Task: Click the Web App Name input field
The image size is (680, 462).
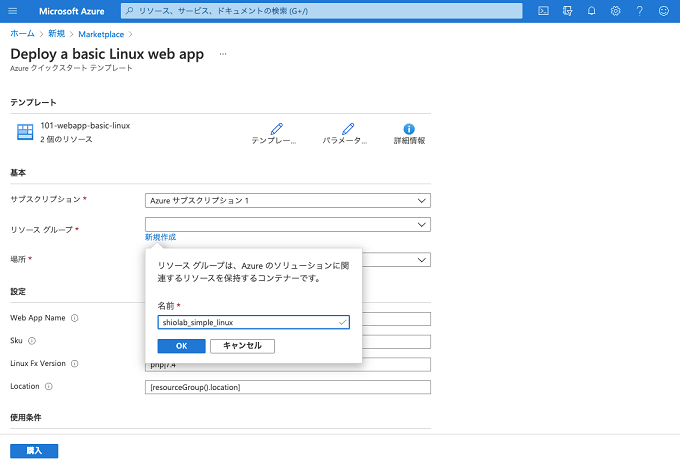Action: (396, 319)
